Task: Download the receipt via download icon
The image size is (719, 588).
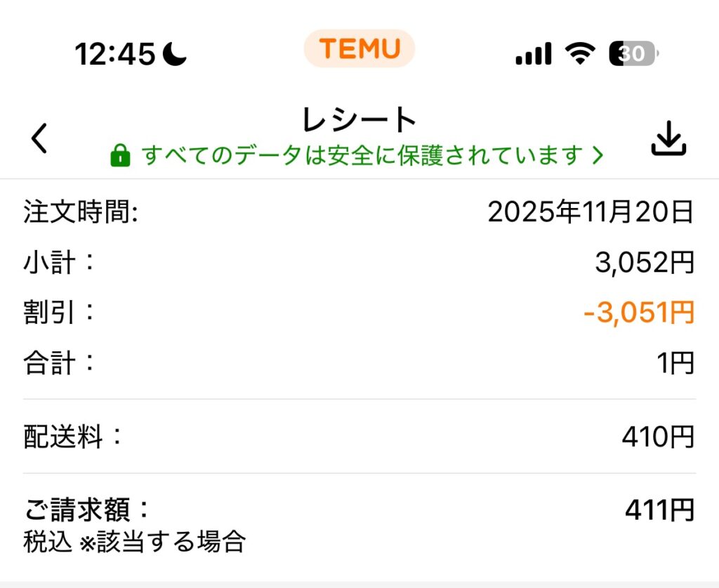Action: tap(668, 138)
